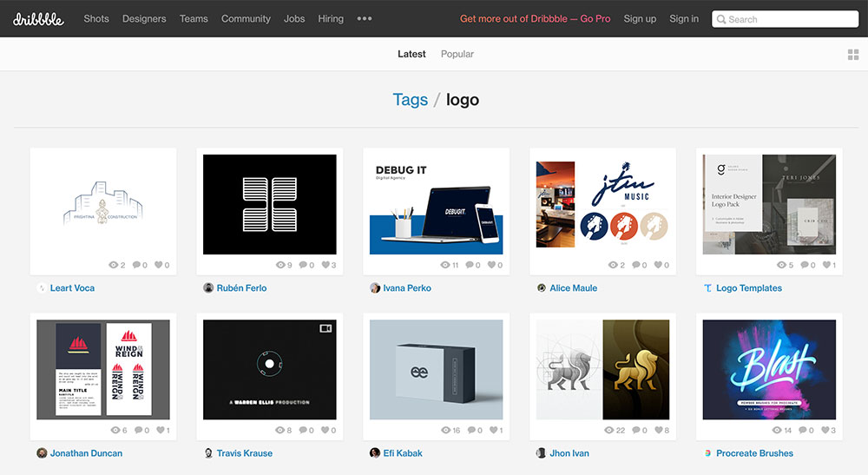Click the search magnifier icon

[x=721, y=19]
